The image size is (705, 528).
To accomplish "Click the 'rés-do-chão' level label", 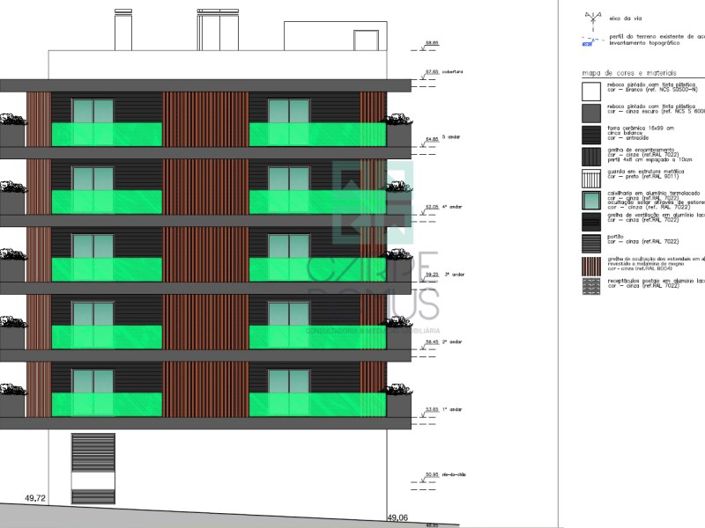I will point(454,474).
